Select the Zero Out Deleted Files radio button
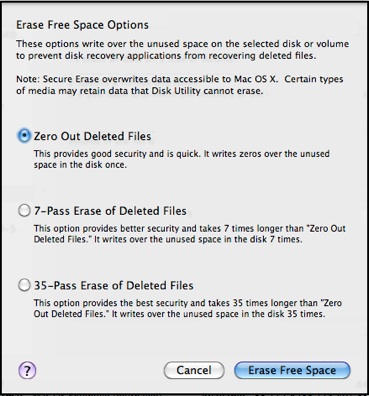Image resolution: width=369 pixels, height=396 pixels. click(x=24, y=136)
